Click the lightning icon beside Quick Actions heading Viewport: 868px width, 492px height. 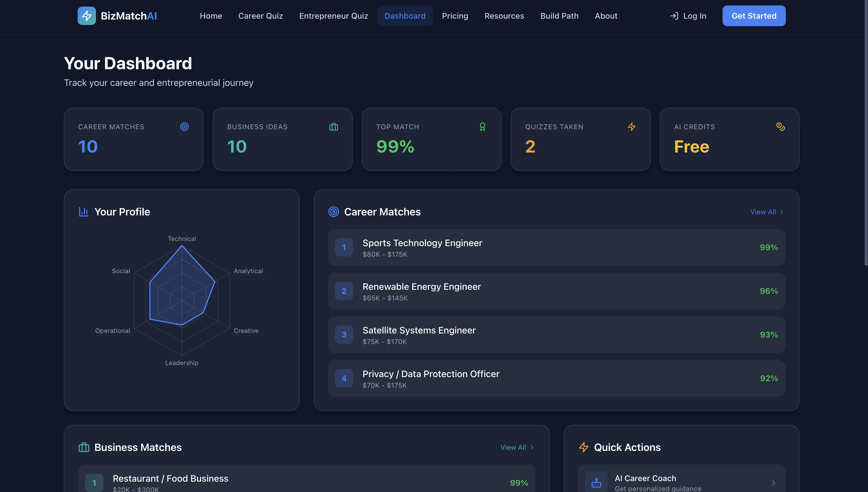coord(584,447)
